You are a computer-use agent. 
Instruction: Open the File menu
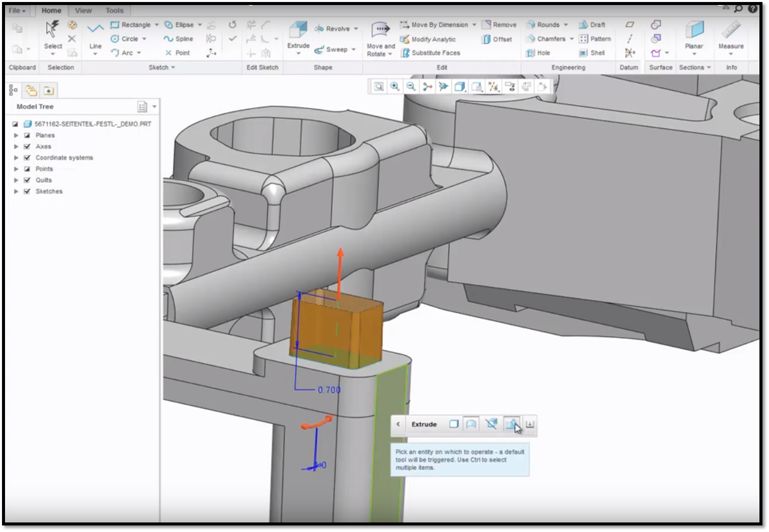tap(17, 10)
